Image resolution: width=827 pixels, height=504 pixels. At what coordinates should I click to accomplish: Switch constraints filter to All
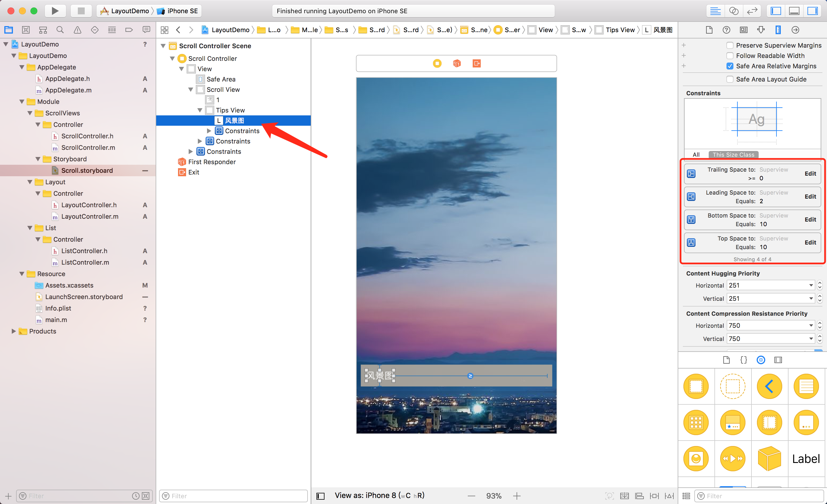(696, 155)
